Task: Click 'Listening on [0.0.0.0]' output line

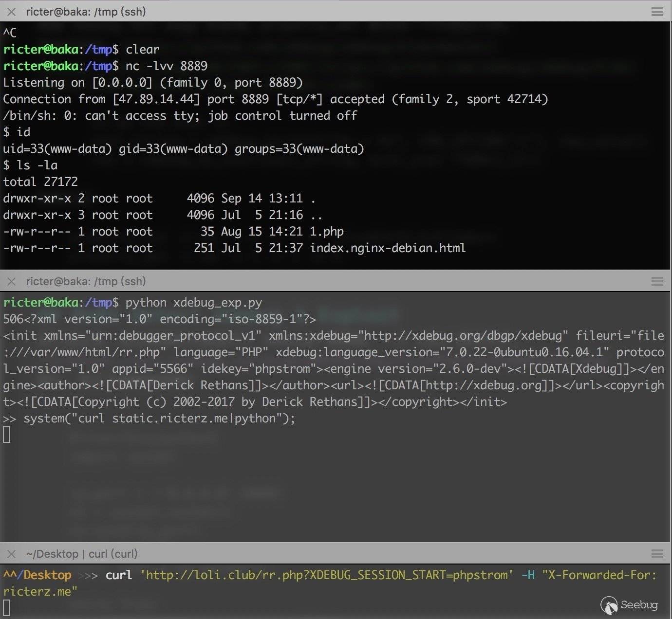Action: (77, 82)
